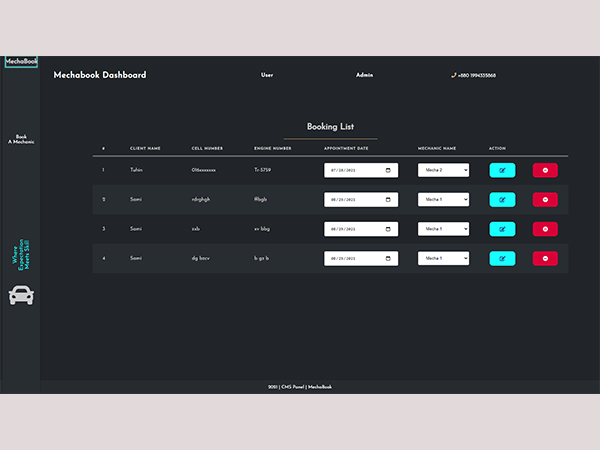600x450 pixels.
Task: Open calendar picker for row 4 date
Action: click(388, 259)
